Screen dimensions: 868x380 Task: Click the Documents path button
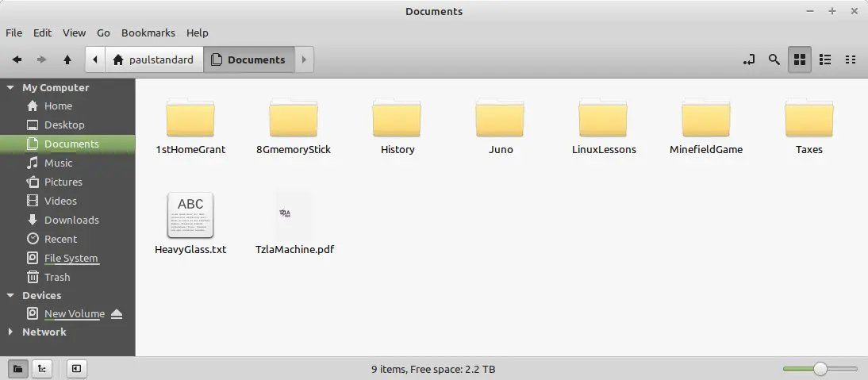pos(249,59)
